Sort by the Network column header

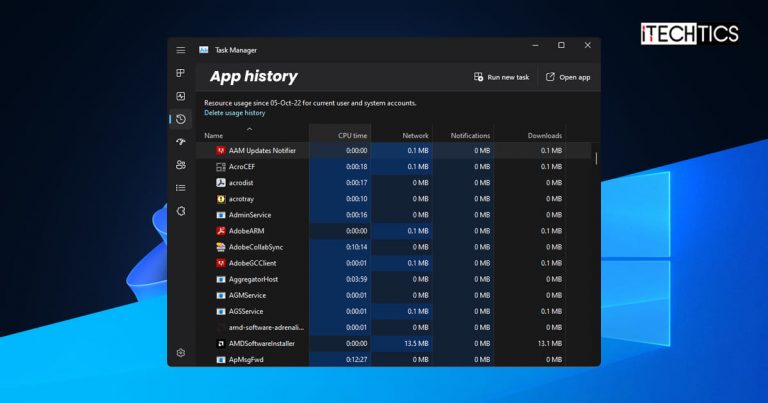point(415,136)
